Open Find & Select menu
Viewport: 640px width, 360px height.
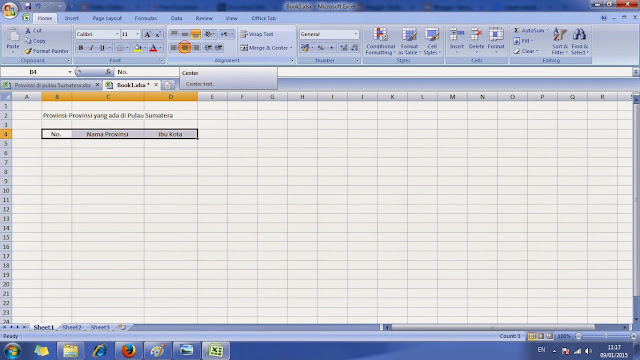click(580, 41)
